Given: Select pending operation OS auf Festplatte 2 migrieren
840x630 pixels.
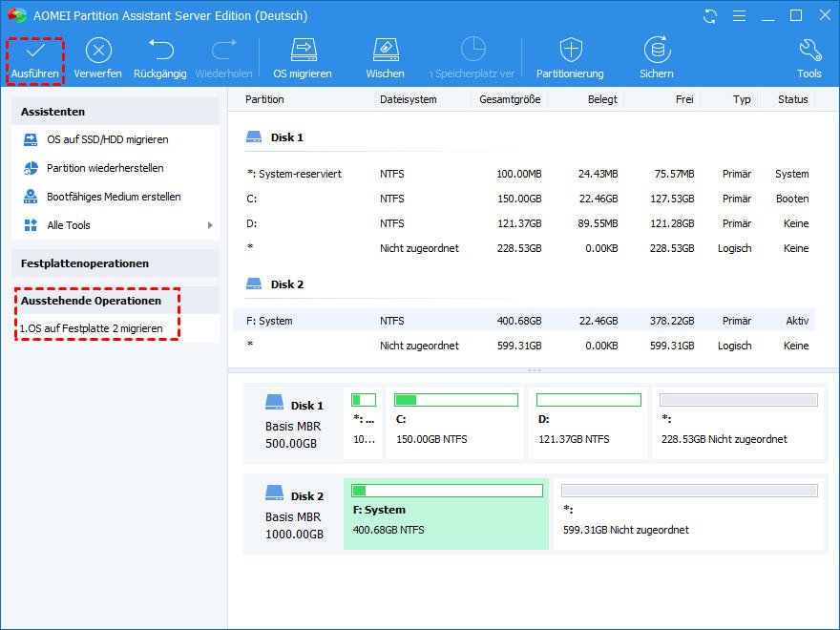Looking at the screenshot, I should [x=92, y=328].
